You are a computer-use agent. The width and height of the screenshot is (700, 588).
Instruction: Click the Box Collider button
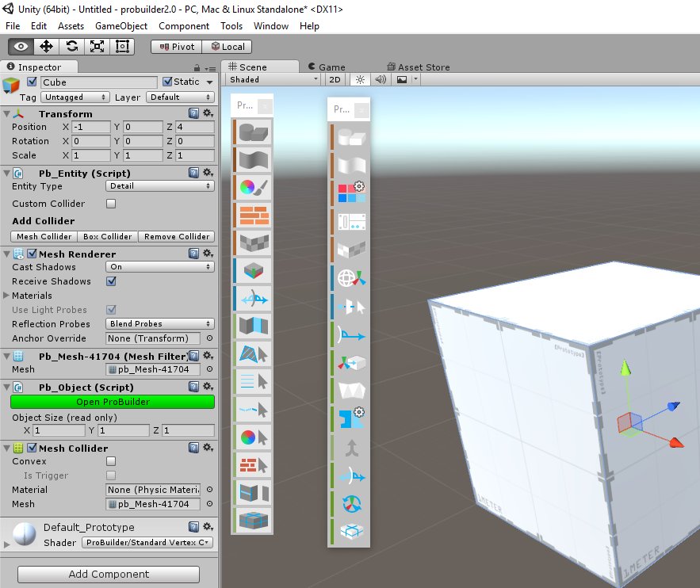click(x=108, y=236)
